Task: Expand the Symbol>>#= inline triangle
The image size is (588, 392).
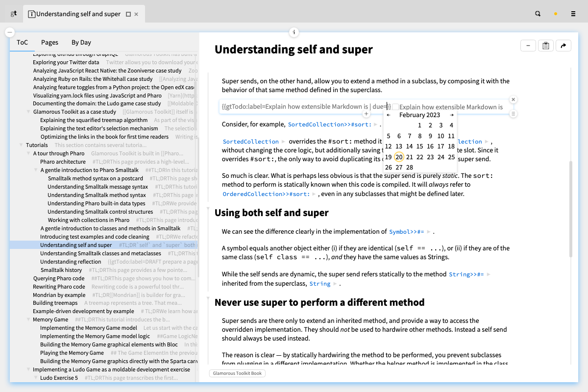Action: (428, 232)
